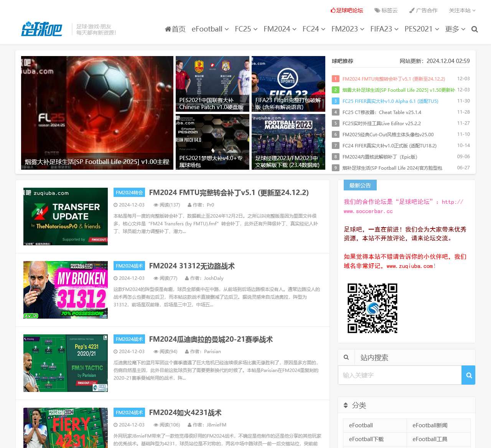
Task: Expand the PES2021 nav dropdown
Action: 422,29
